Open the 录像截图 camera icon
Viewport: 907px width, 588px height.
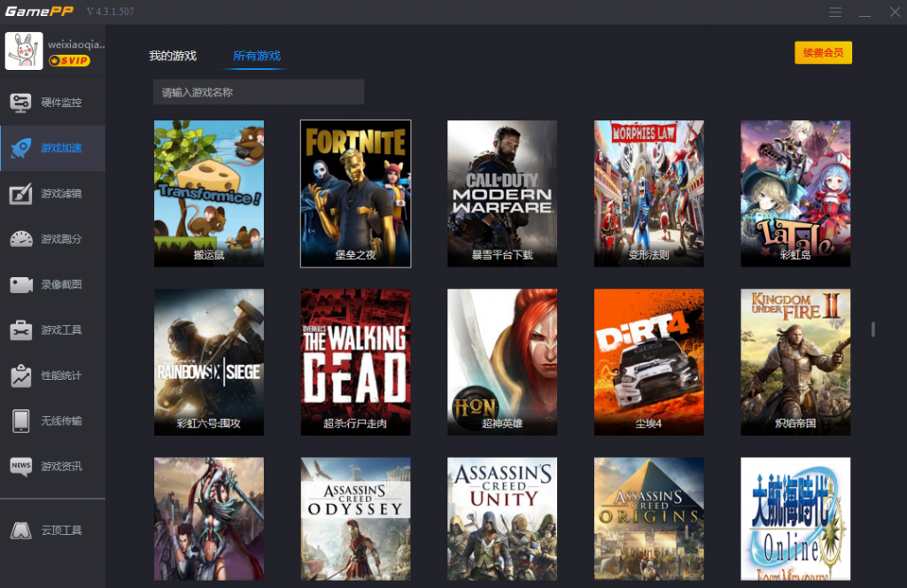(x=21, y=284)
